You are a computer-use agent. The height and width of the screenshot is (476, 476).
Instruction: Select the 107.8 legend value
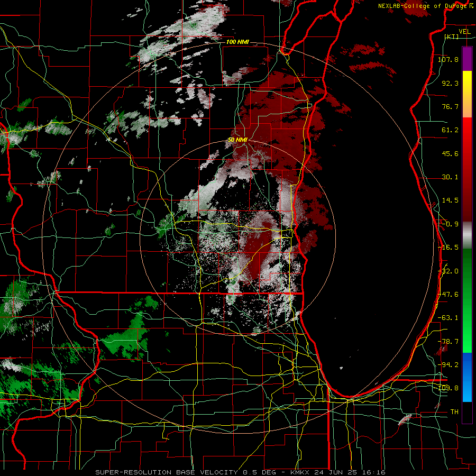(x=448, y=59)
